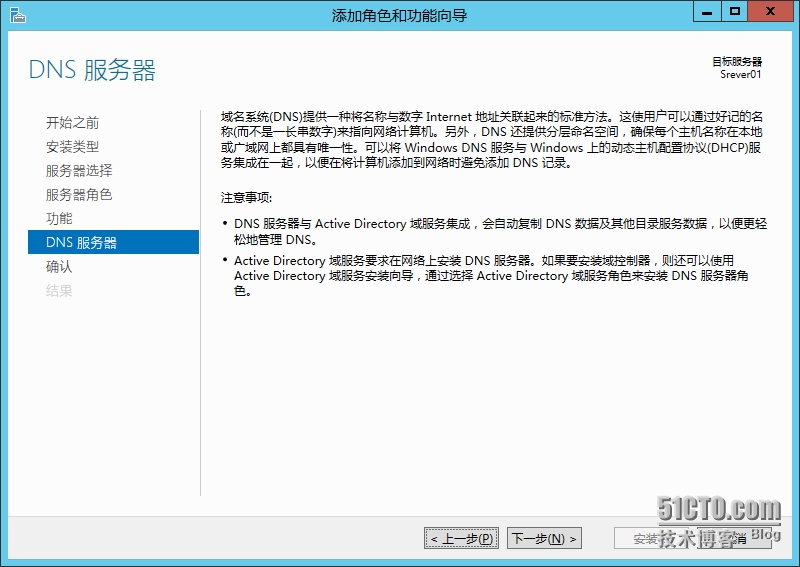Select the highlighted DNS 服务器 step
The height and width of the screenshot is (567, 800).
click(x=113, y=242)
